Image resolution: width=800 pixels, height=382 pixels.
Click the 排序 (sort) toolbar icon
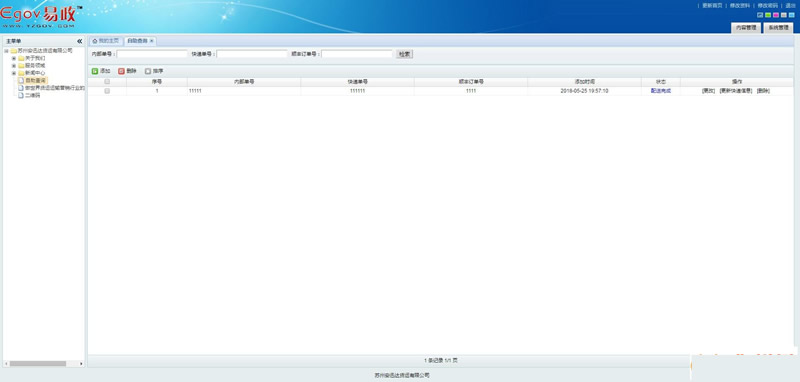[148, 71]
